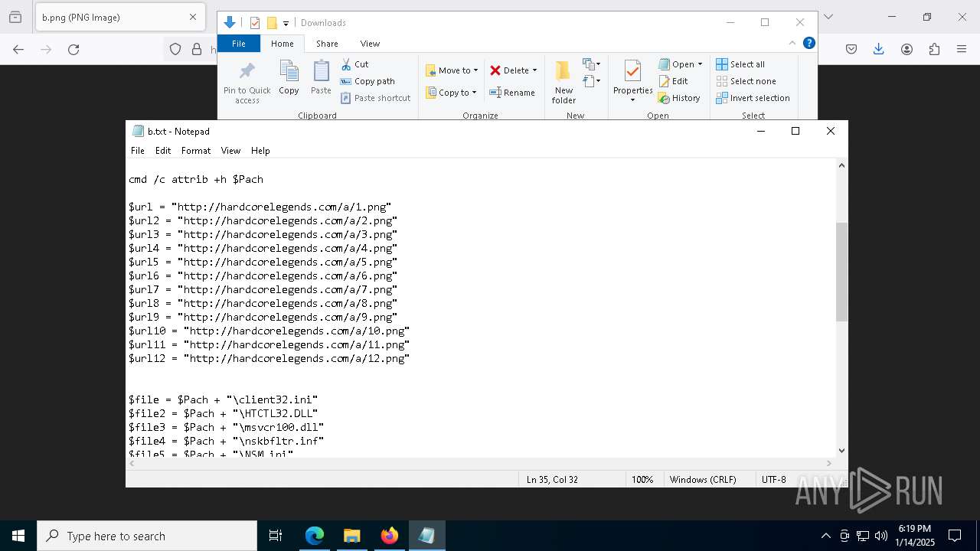Open Firefox recent browsing tab icon
The image size is (980, 551).
tap(15, 17)
